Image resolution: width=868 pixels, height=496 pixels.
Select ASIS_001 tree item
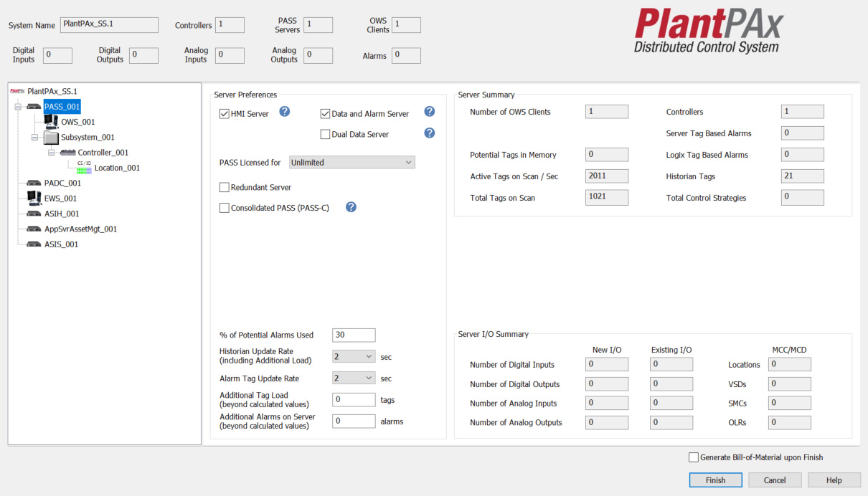(62, 244)
